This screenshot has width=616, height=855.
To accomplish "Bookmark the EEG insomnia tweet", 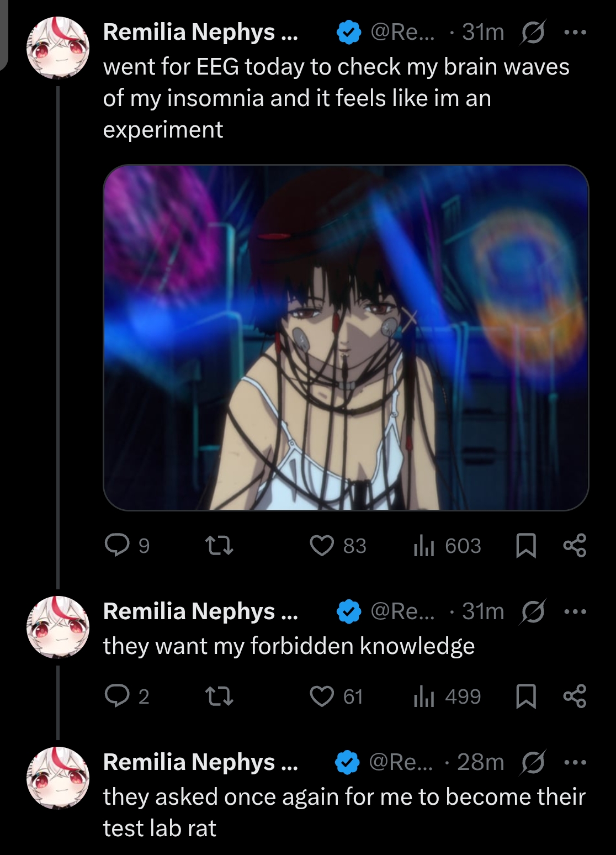I will [525, 546].
